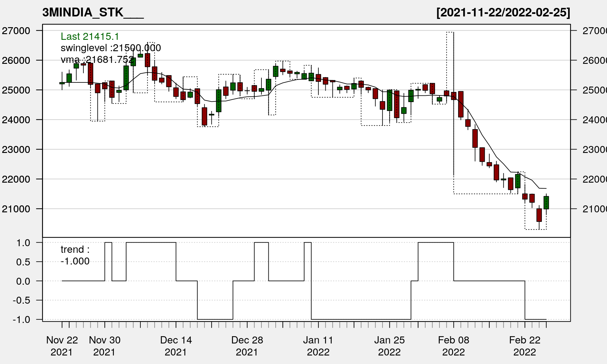Click the 21000 left price axis label
This screenshot has height=364, width=607.
(x=16, y=209)
